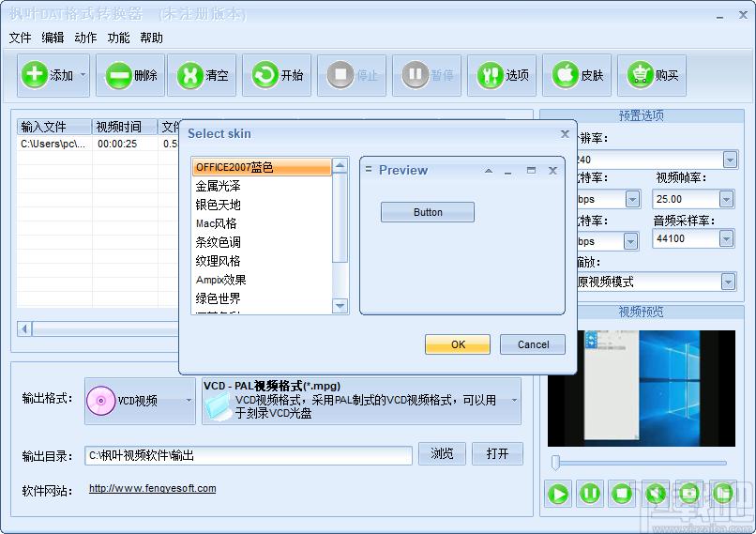Open the fengyesoft.com website link
The image size is (756, 534).
(152, 488)
